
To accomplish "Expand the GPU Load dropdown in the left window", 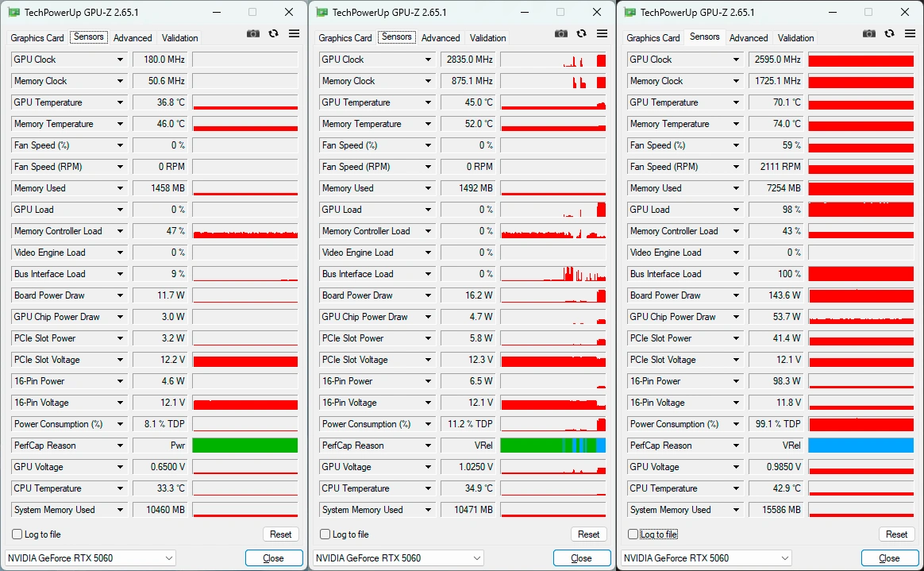I will (x=120, y=210).
